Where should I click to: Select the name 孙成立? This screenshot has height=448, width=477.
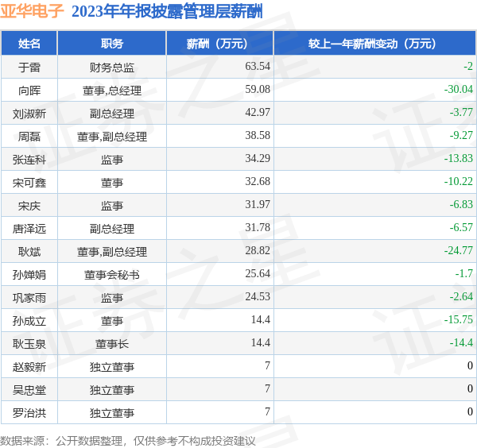29,321
